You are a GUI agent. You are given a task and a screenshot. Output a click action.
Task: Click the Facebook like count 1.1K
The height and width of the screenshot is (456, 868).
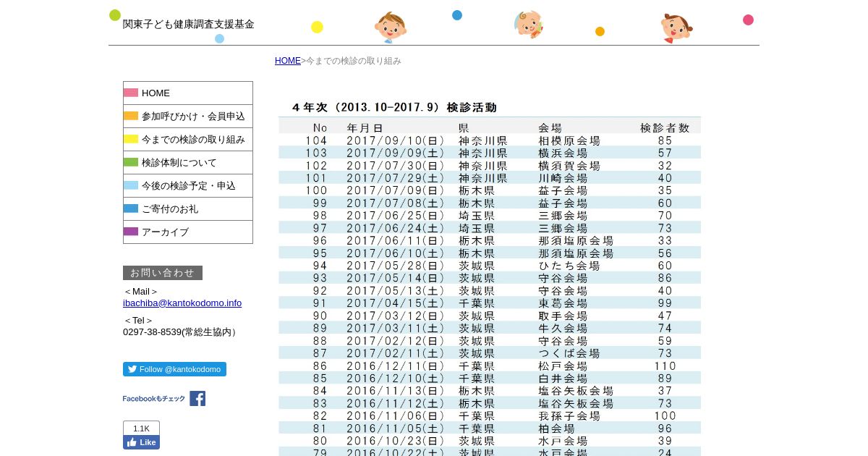tap(141, 428)
